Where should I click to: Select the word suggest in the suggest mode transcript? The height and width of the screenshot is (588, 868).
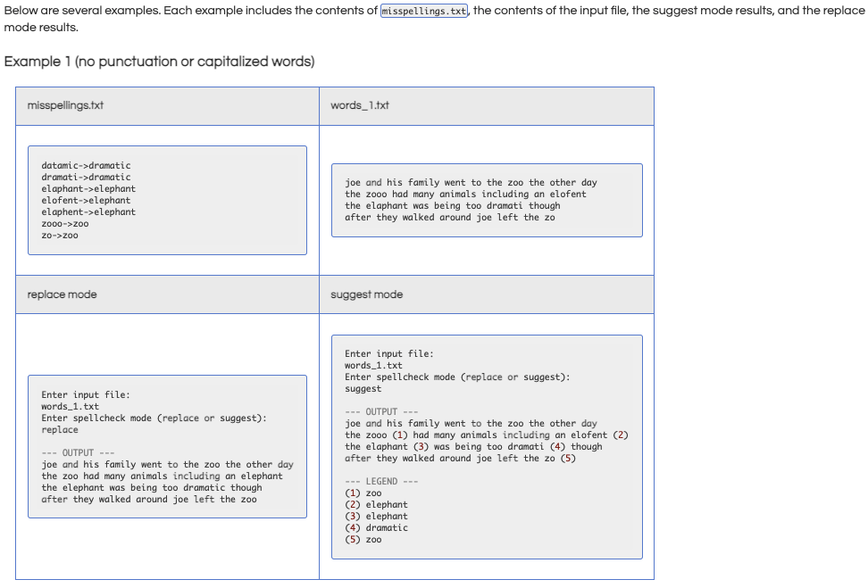pyautogui.click(x=364, y=388)
